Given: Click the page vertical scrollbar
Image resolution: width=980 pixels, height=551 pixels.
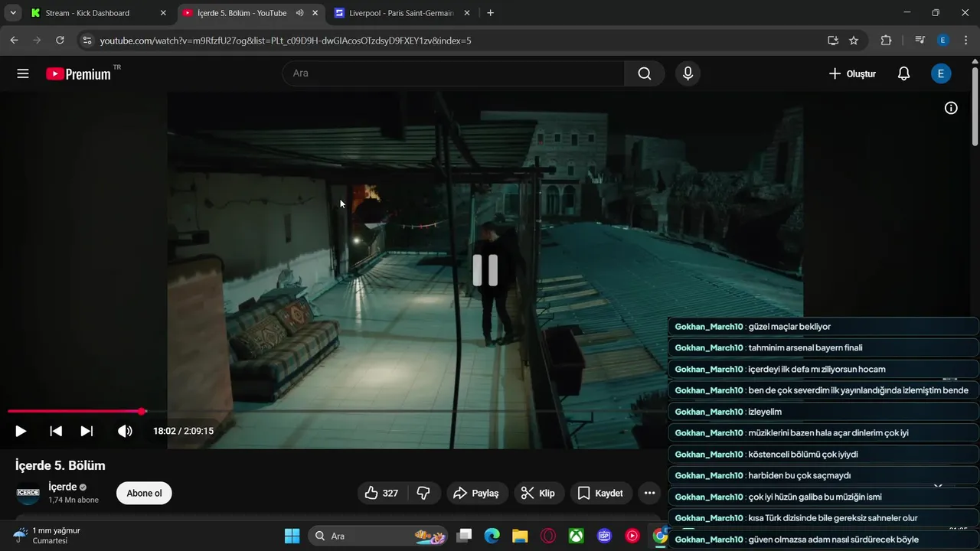Looking at the screenshot, I should pos(975,107).
